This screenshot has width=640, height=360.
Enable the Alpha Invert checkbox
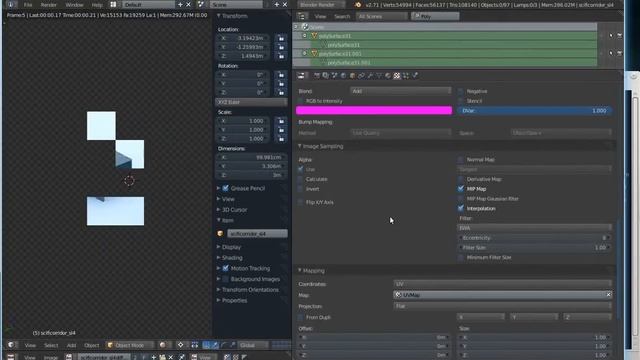[301, 189]
